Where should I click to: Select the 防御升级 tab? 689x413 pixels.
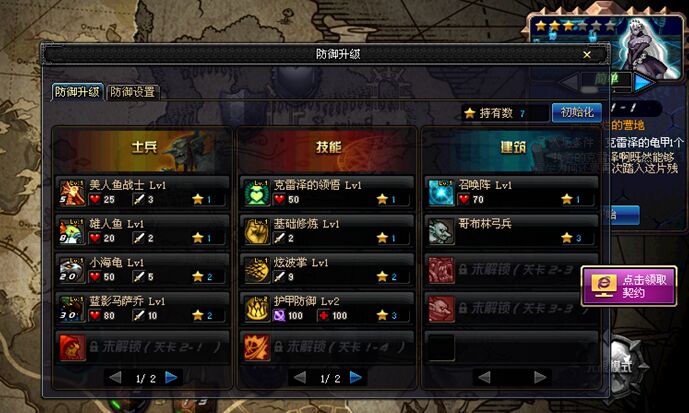click(x=77, y=92)
